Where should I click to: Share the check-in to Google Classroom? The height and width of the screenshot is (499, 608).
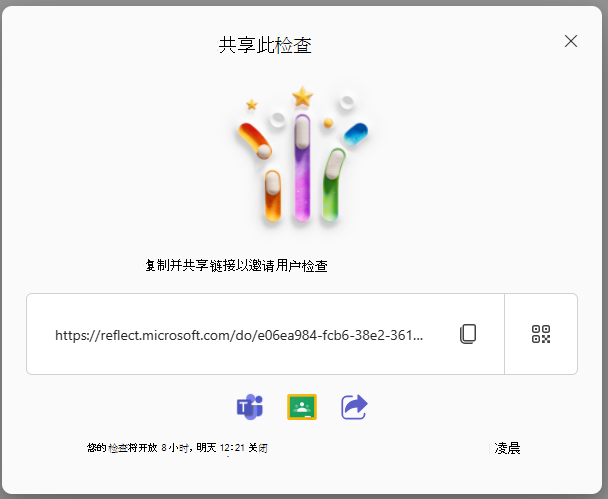(x=302, y=407)
